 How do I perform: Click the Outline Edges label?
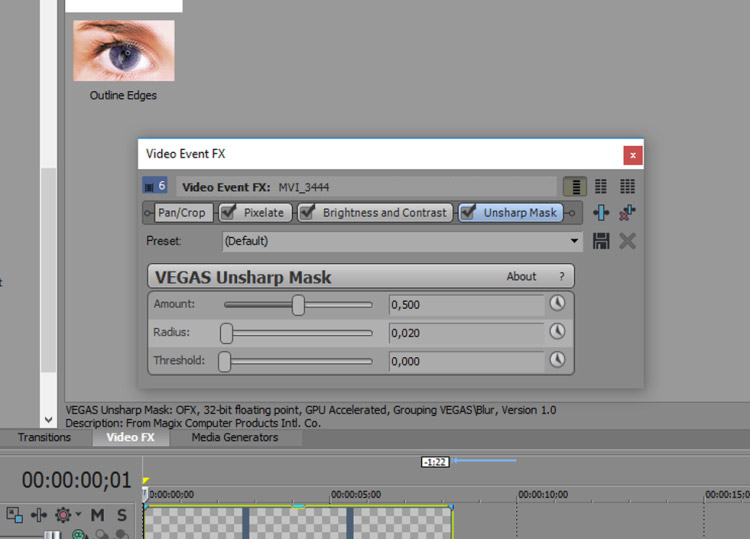pyautogui.click(x=123, y=96)
